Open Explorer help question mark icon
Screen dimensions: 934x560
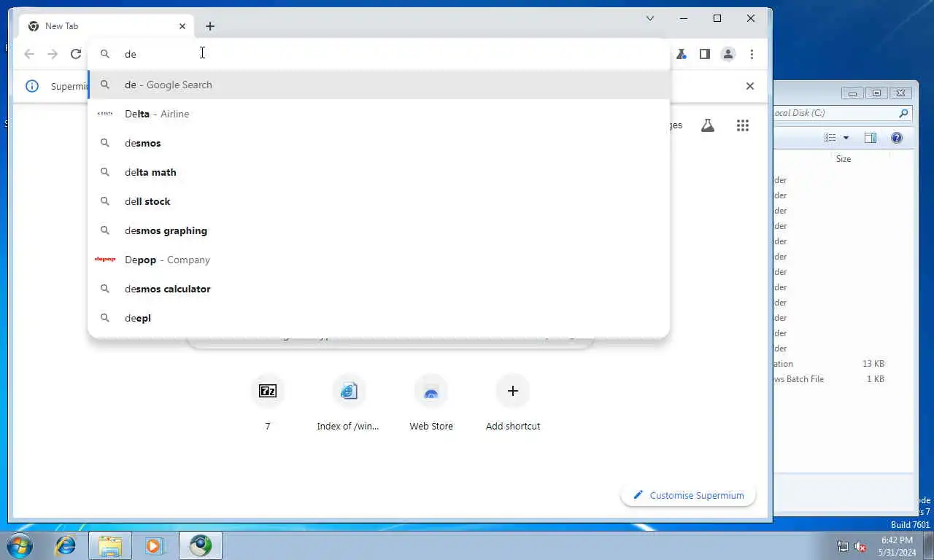(x=897, y=138)
